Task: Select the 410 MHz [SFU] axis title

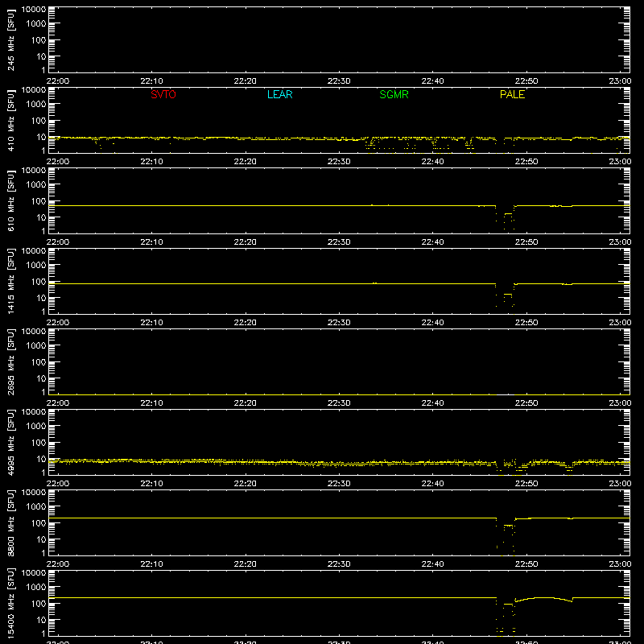Action: [11, 120]
